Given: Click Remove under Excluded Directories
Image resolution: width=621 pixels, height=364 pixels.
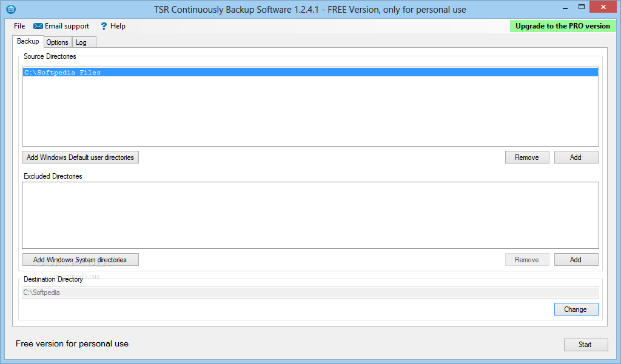Looking at the screenshot, I should click(x=527, y=260).
